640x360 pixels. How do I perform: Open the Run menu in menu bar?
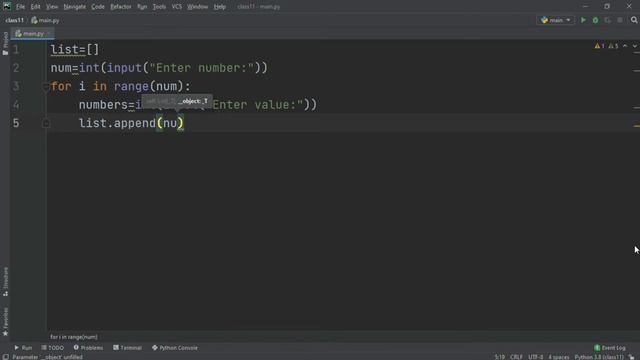pyautogui.click(x=142, y=7)
